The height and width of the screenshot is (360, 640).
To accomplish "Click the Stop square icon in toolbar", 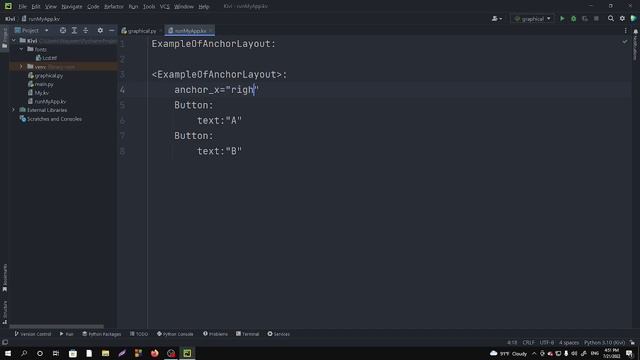I will point(596,19).
